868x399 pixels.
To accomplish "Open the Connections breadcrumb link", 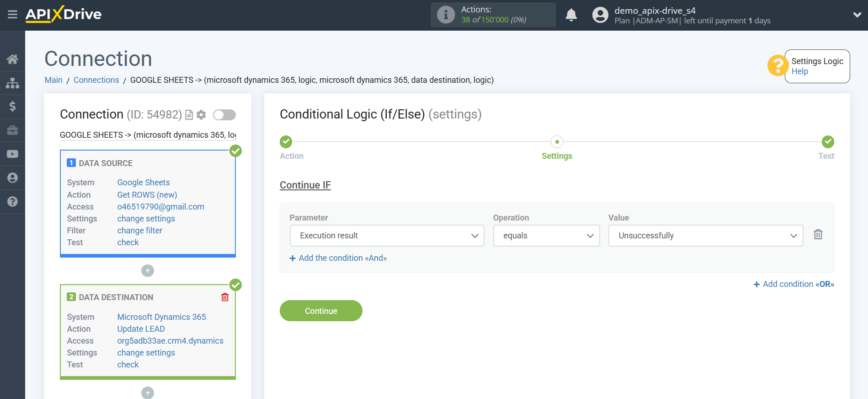I will click(96, 80).
